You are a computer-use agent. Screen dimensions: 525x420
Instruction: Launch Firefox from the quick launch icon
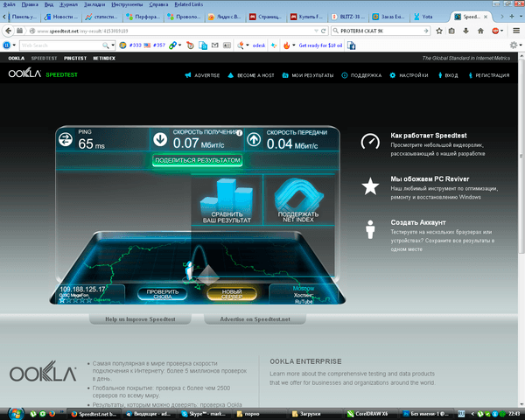coord(52,414)
